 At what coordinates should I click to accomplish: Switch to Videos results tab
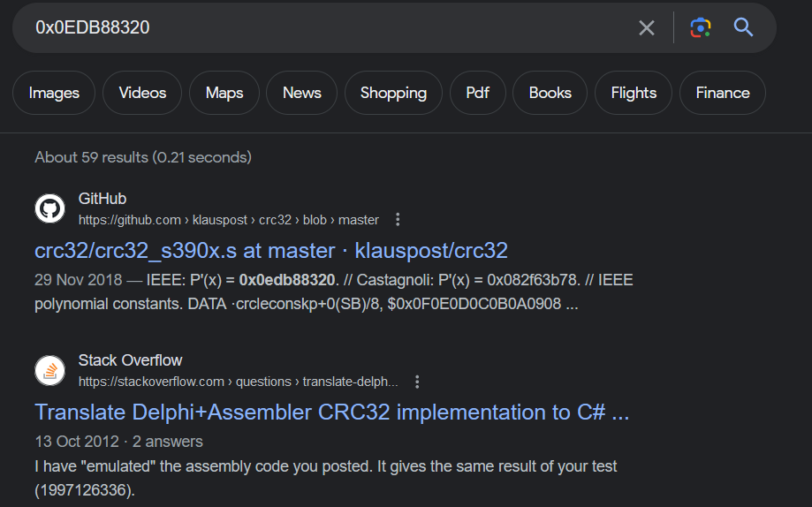pos(141,93)
